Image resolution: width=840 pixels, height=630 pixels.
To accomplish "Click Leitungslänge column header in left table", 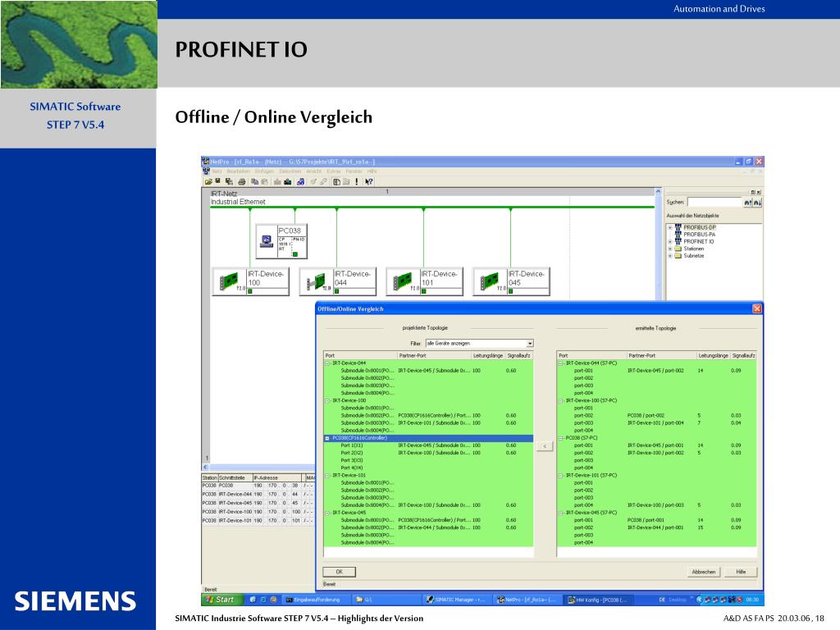I will tap(488, 355).
